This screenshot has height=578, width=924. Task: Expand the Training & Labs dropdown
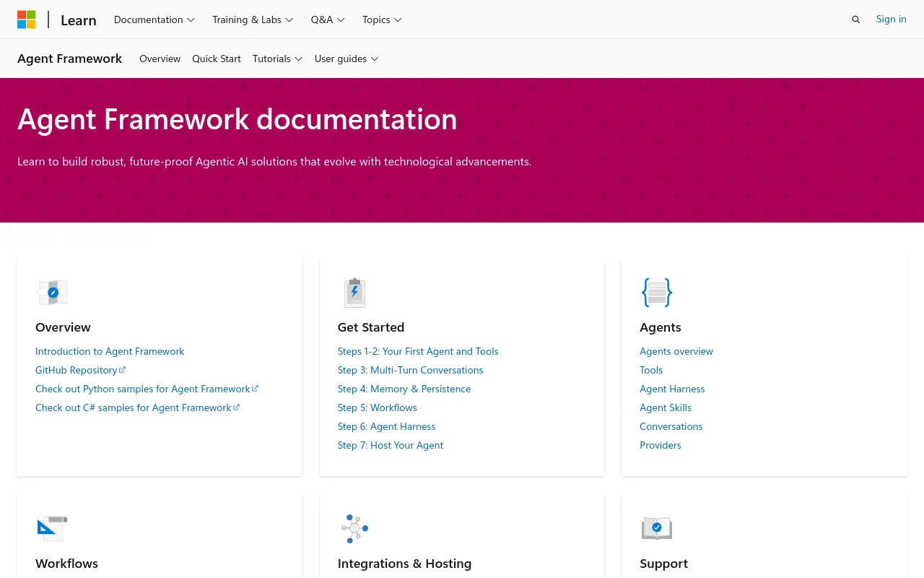tap(253, 20)
